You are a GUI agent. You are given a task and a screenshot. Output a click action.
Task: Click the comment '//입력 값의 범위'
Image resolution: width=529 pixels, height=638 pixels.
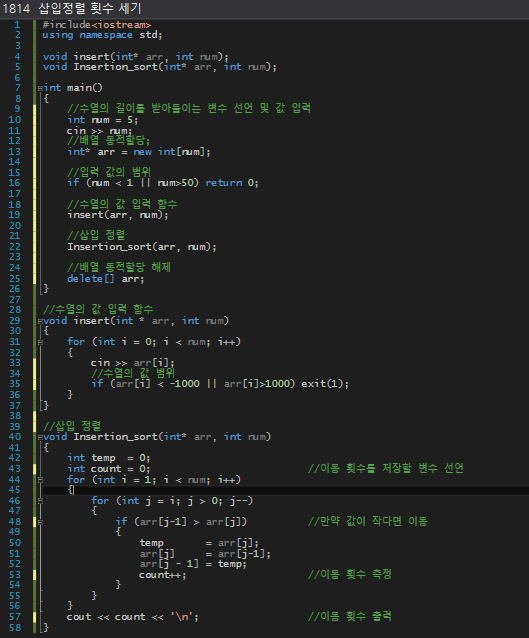[109, 172]
